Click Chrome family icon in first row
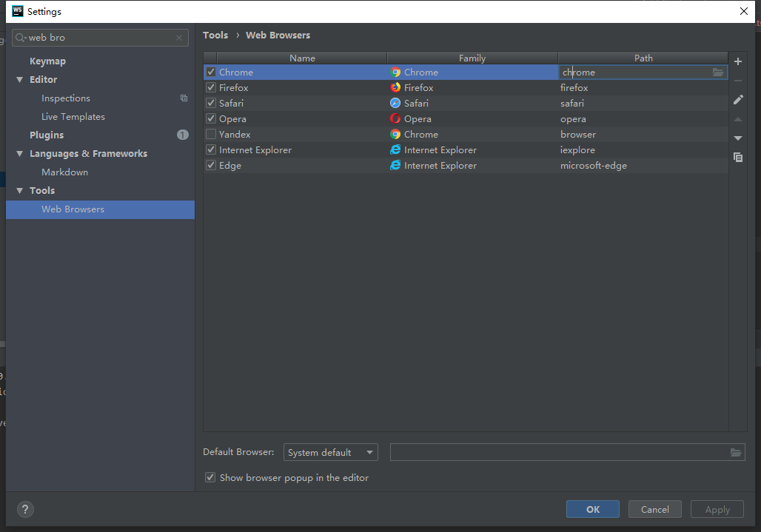 click(x=395, y=73)
